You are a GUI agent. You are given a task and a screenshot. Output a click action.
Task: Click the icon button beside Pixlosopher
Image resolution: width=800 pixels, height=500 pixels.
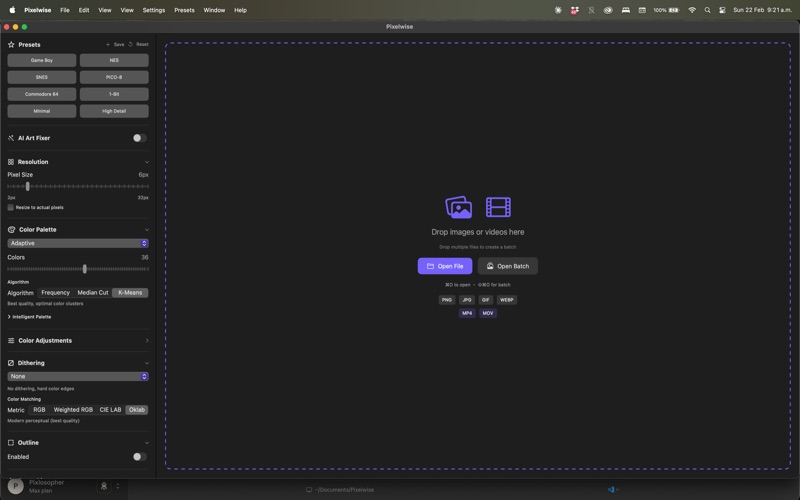(104, 486)
